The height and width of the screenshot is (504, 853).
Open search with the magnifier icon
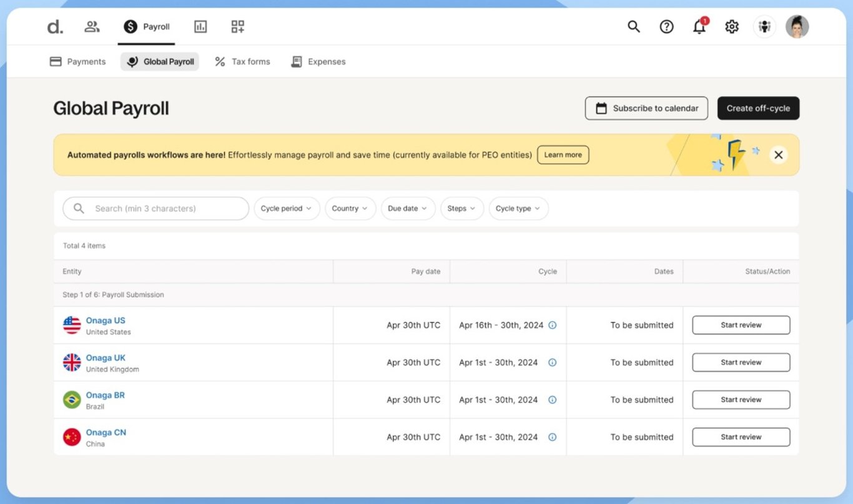pyautogui.click(x=633, y=26)
